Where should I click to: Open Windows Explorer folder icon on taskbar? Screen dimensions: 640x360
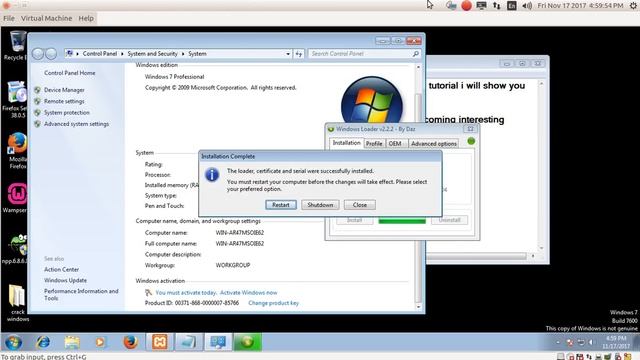72,342
